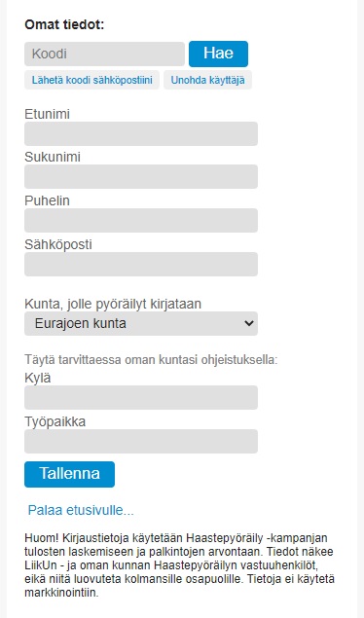Click the Koodi code input field
364x618 pixels.
[104, 54]
